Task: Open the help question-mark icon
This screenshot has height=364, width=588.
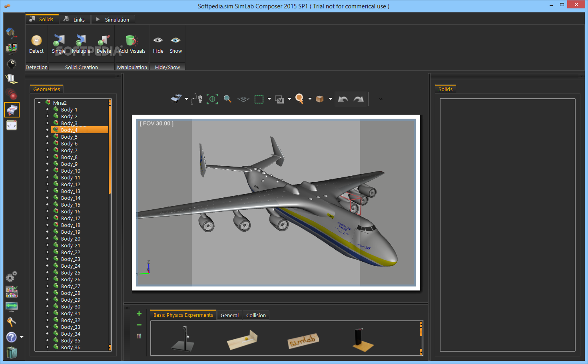Action: point(12,337)
